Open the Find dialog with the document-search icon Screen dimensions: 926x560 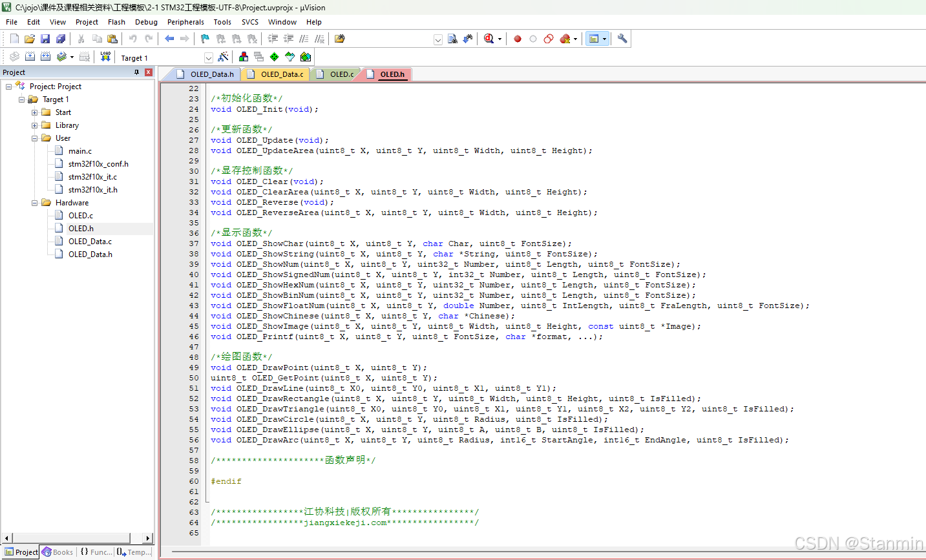(452, 39)
